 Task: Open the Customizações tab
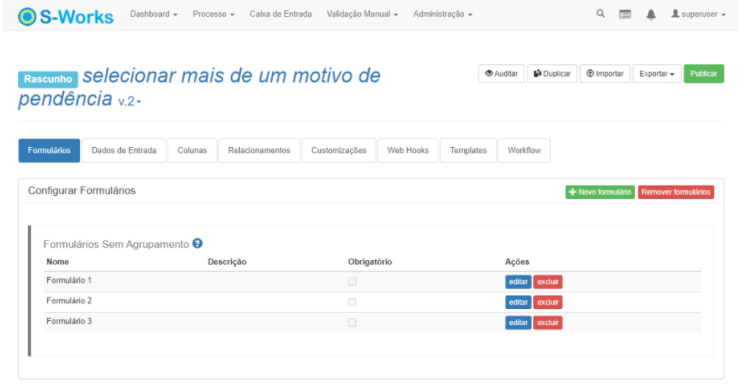pyautogui.click(x=339, y=150)
